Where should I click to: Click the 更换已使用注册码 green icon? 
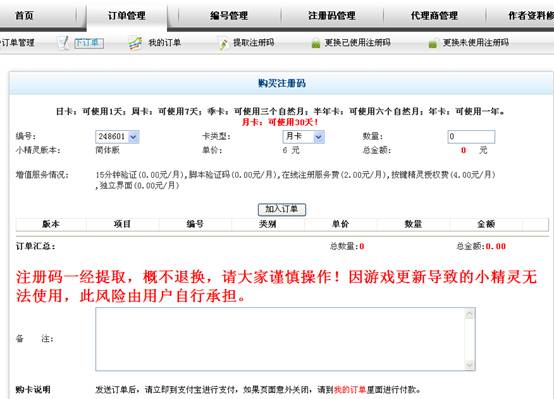316,44
